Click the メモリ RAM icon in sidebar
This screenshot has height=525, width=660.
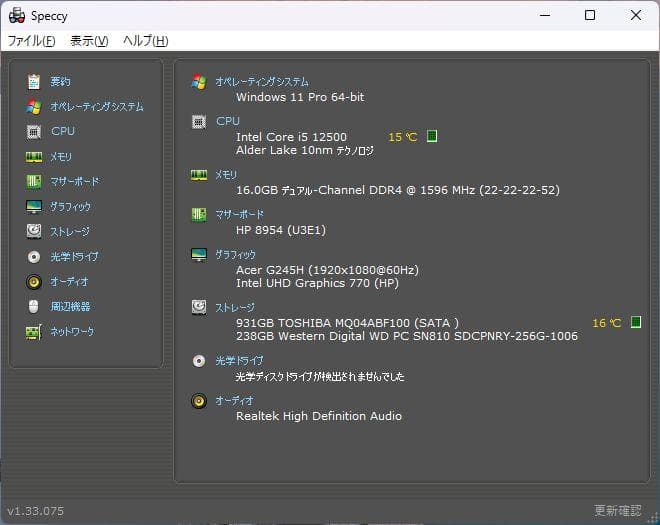coord(34,157)
